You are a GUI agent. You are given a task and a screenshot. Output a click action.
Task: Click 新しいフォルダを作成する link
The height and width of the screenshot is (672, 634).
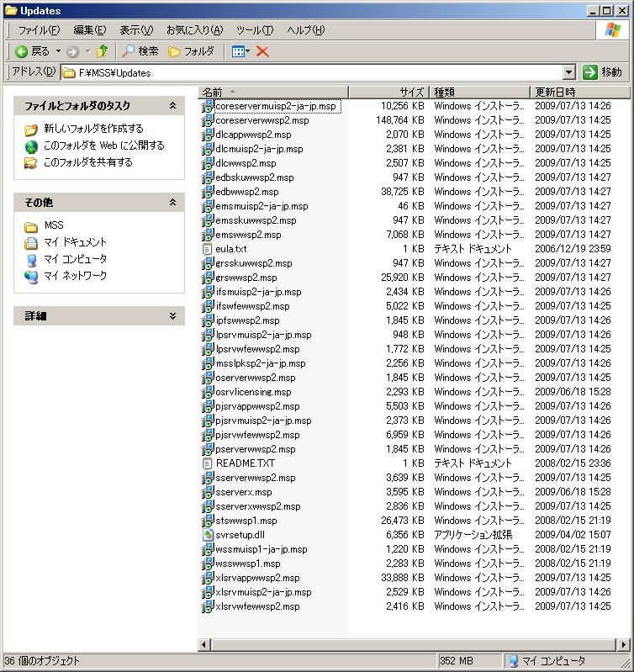(x=92, y=129)
